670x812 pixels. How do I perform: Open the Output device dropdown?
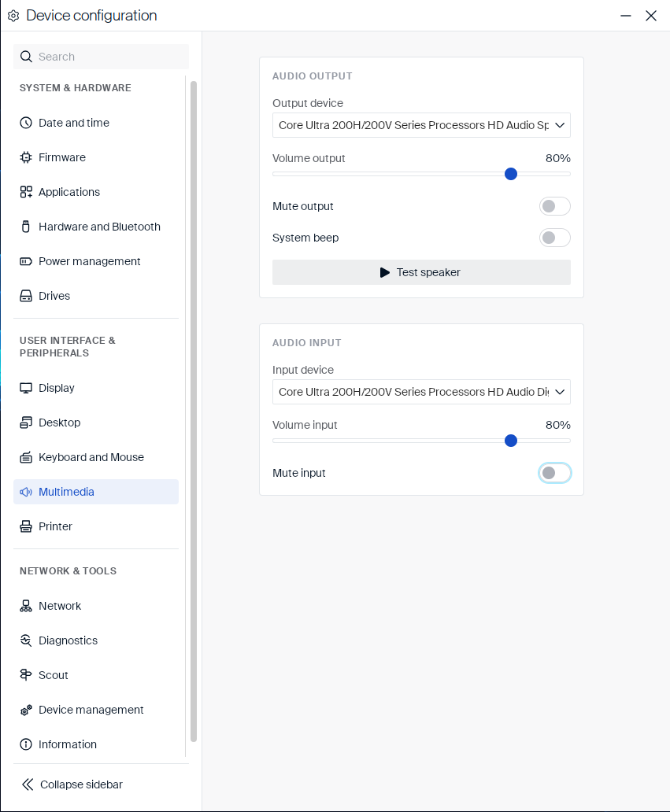[421, 125]
